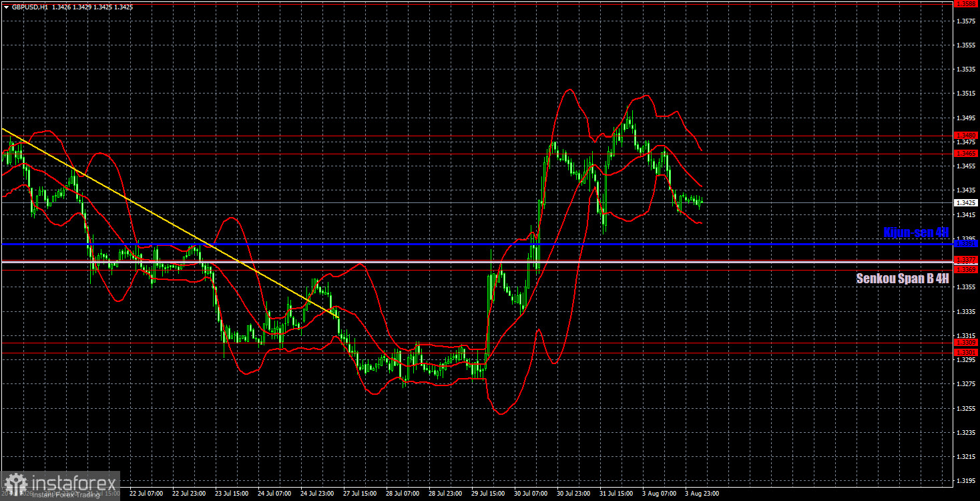980x501 pixels.
Task: Click the 24 Jul 07:00 time label
Action: pyautogui.click(x=274, y=494)
